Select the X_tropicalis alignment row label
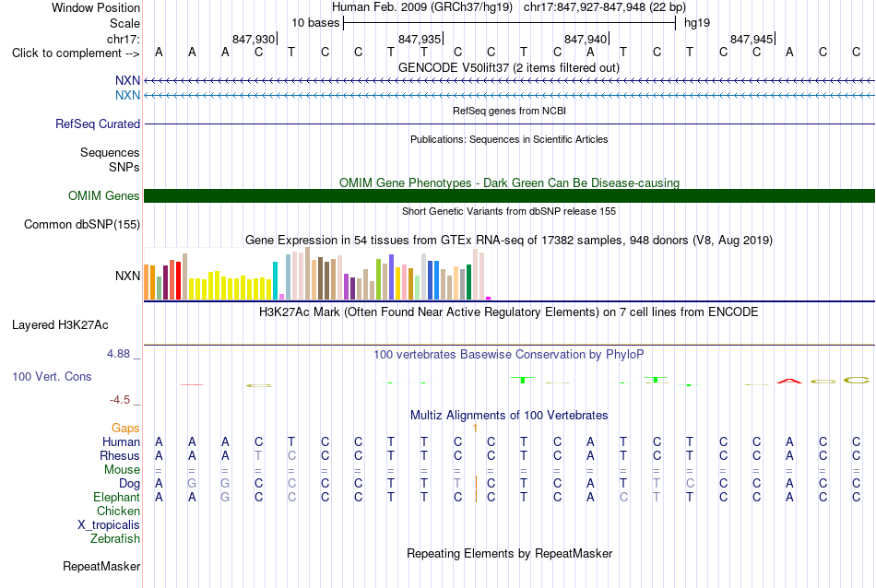This screenshot has width=876, height=588. point(109,525)
